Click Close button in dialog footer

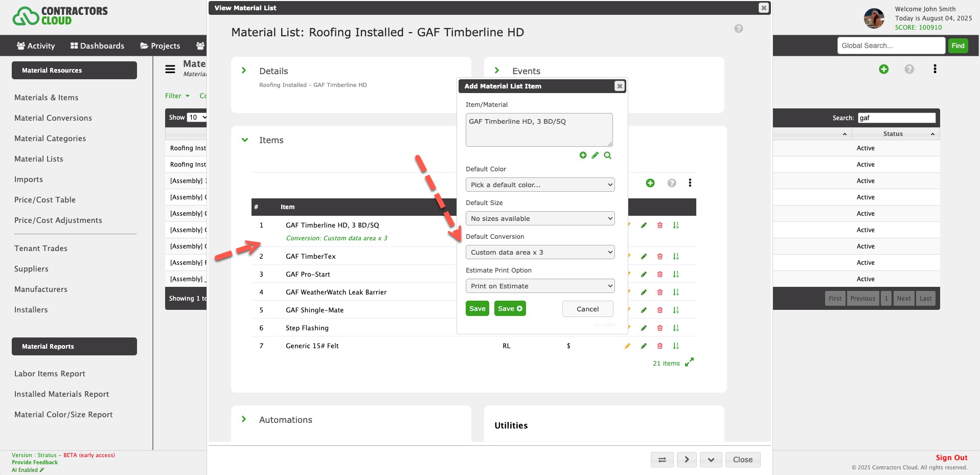743,460
